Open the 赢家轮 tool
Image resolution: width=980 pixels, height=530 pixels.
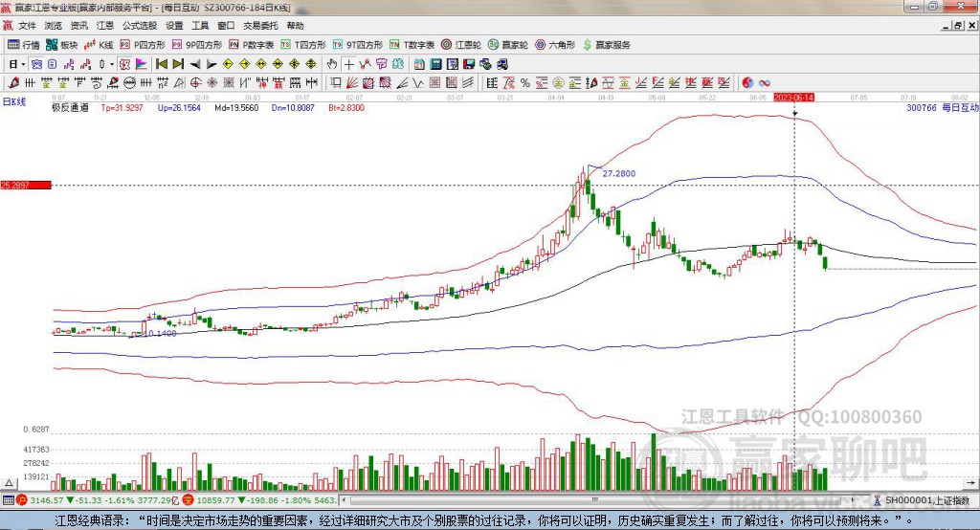click(x=508, y=45)
